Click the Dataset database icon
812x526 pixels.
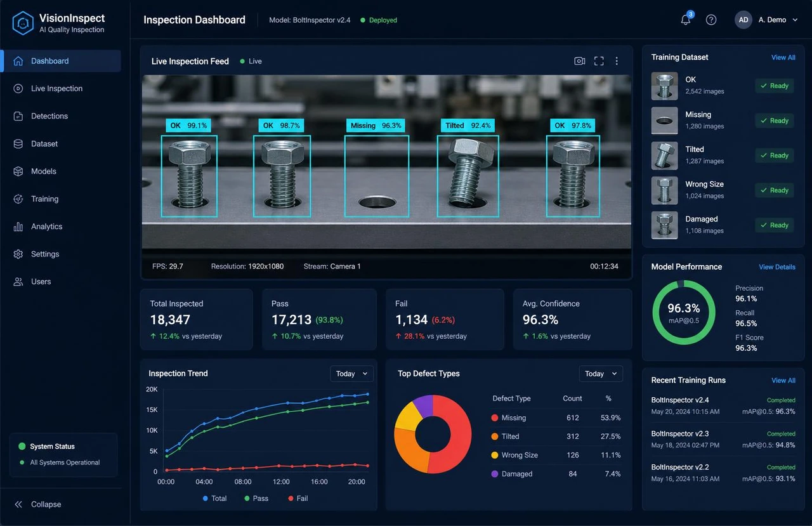pyautogui.click(x=18, y=144)
